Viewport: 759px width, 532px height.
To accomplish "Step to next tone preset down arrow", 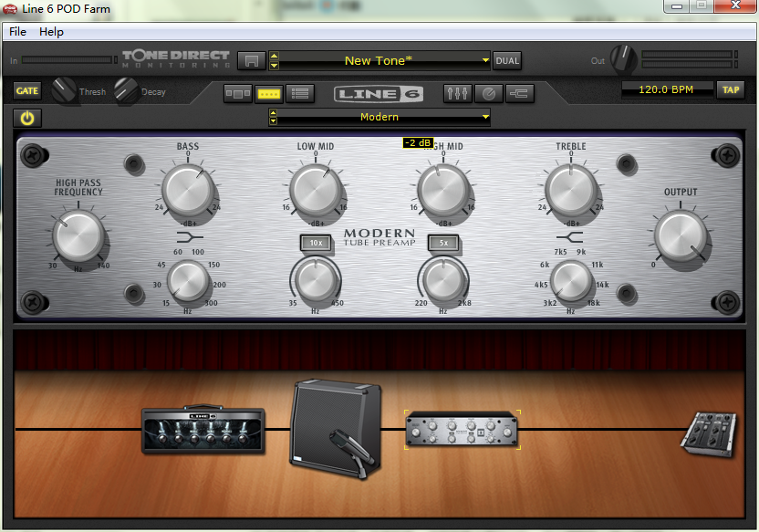I will 274,66.
